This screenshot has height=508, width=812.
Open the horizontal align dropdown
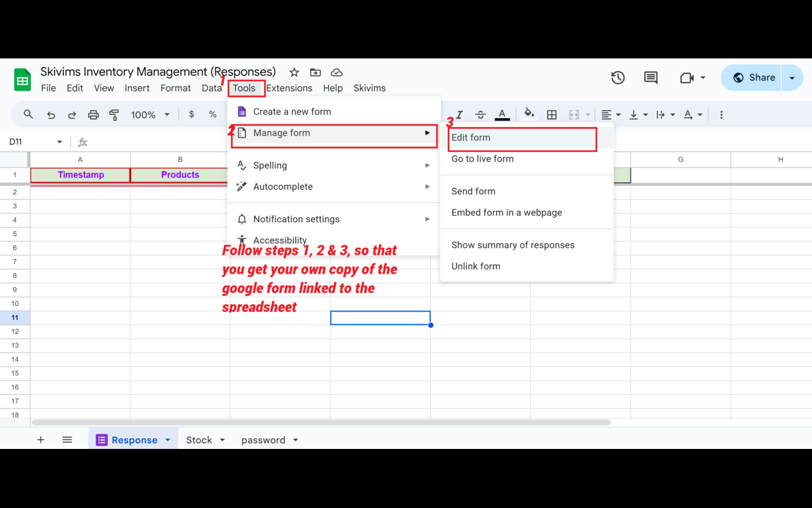tap(611, 115)
